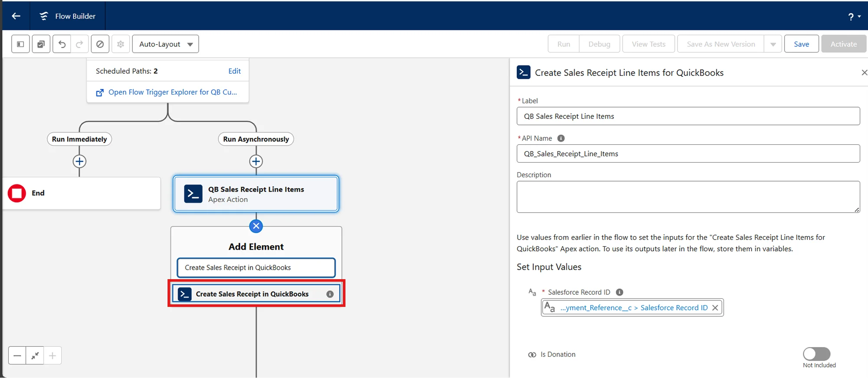Screen dimensions: 868x378
Task: Zoom out the canvas
Action: tap(17, 355)
